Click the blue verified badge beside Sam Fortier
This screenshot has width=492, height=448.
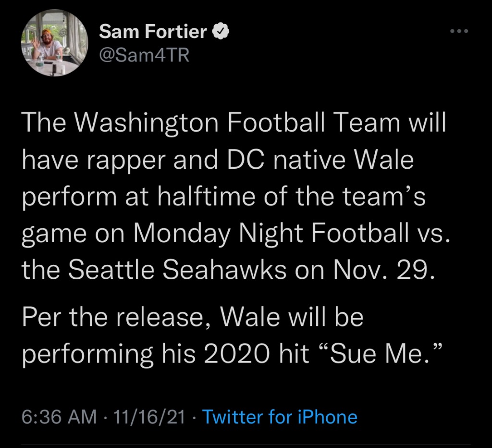[221, 31]
